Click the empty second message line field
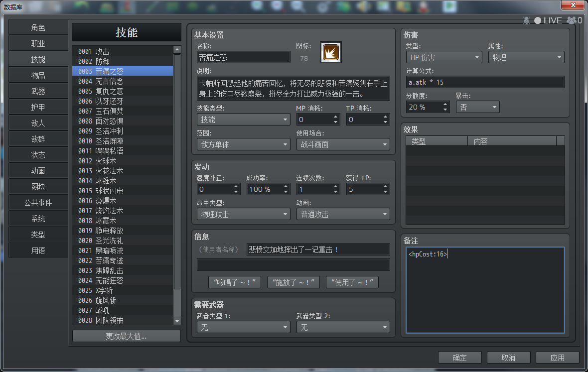 tap(293, 264)
